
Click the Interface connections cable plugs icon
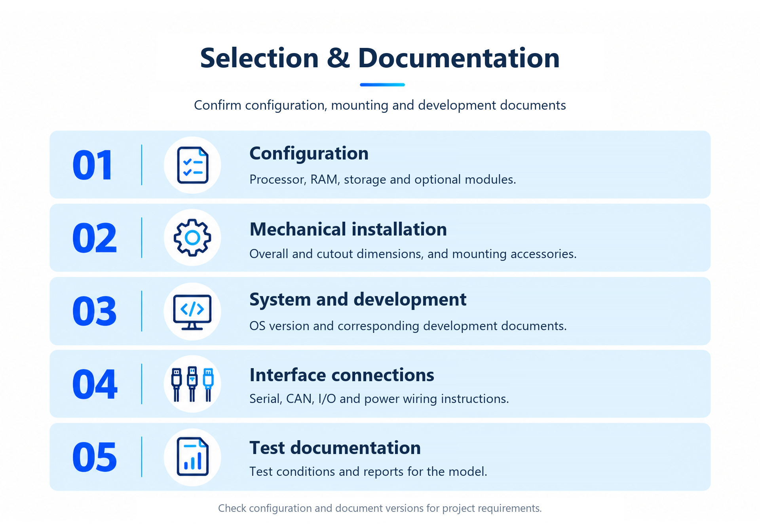tap(192, 384)
